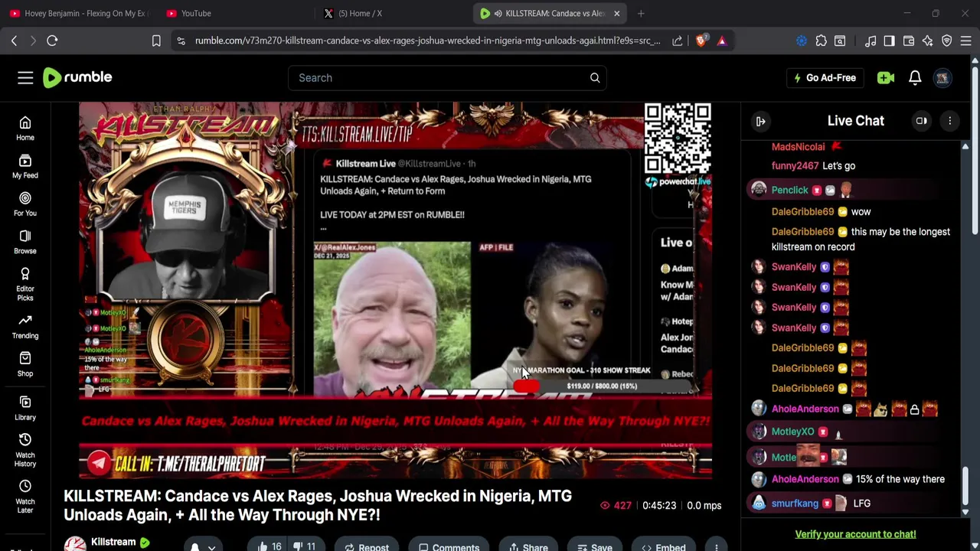980x551 pixels.
Task: Click the address bar URL
Action: coord(427,41)
